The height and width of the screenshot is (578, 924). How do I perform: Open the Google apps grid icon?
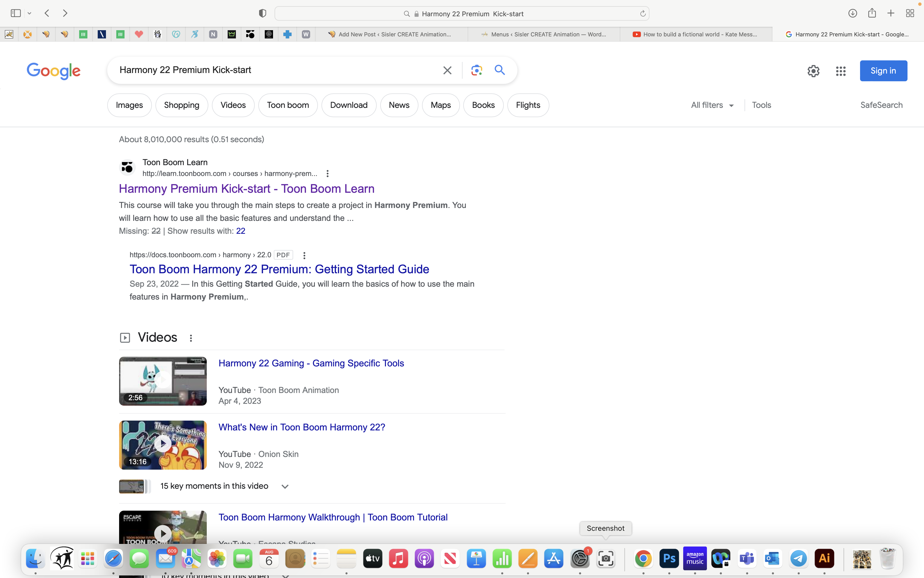pos(841,71)
